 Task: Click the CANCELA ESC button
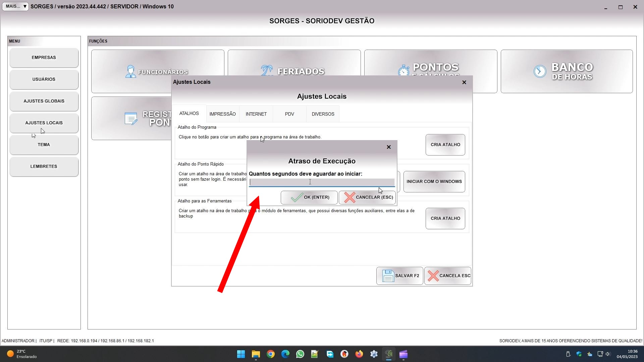point(447,276)
